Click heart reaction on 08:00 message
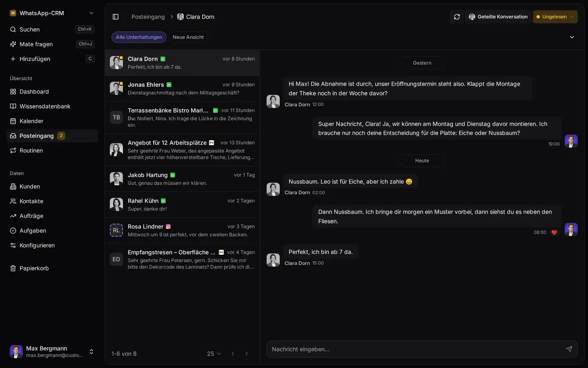The height and width of the screenshot is (368, 588). pyautogui.click(x=554, y=233)
